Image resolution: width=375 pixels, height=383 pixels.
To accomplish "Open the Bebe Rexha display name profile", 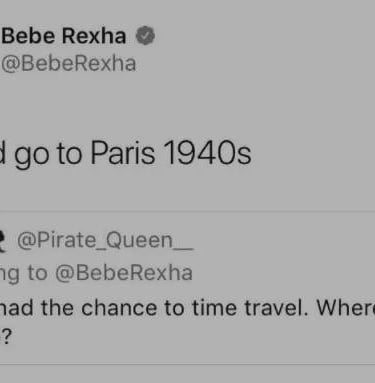I will 64,36.
